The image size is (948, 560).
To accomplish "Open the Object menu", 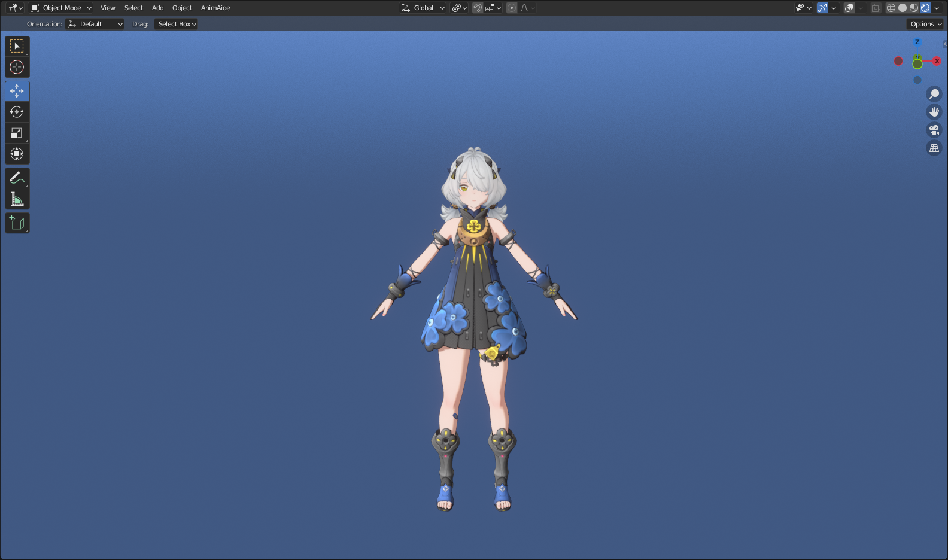I will tap(182, 8).
